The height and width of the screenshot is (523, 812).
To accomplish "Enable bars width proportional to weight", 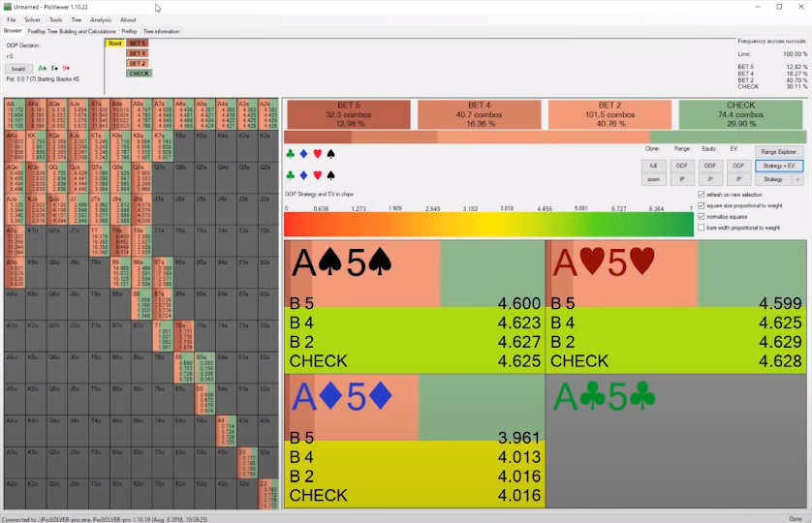I will click(x=701, y=228).
